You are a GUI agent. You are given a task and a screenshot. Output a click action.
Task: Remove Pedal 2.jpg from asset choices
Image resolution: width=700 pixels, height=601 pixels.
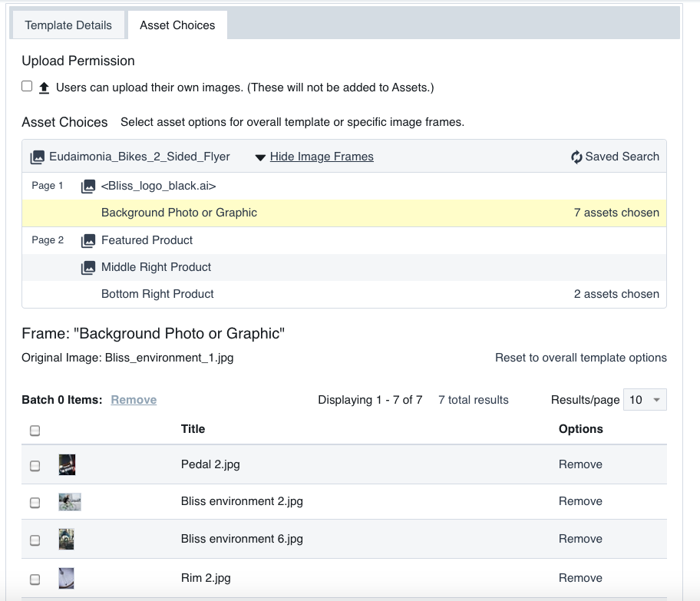(x=580, y=464)
